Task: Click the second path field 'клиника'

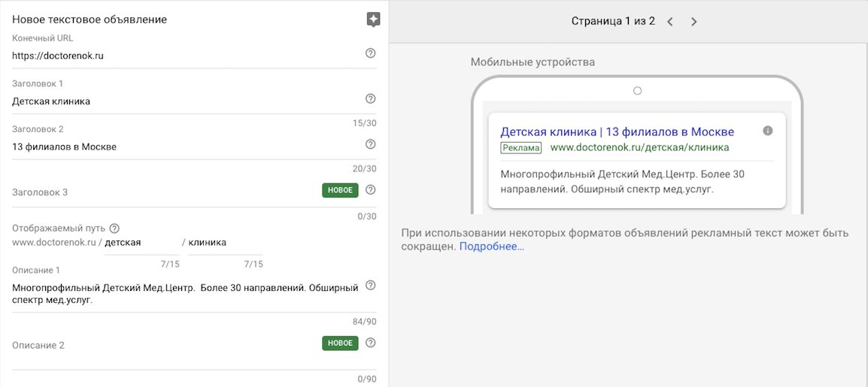Action: (226, 243)
